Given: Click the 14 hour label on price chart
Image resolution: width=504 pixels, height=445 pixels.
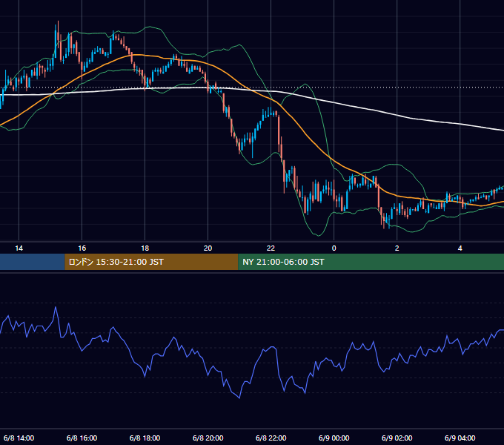Looking at the screenshot, I should pyautogui.click(x=19, y=248).
